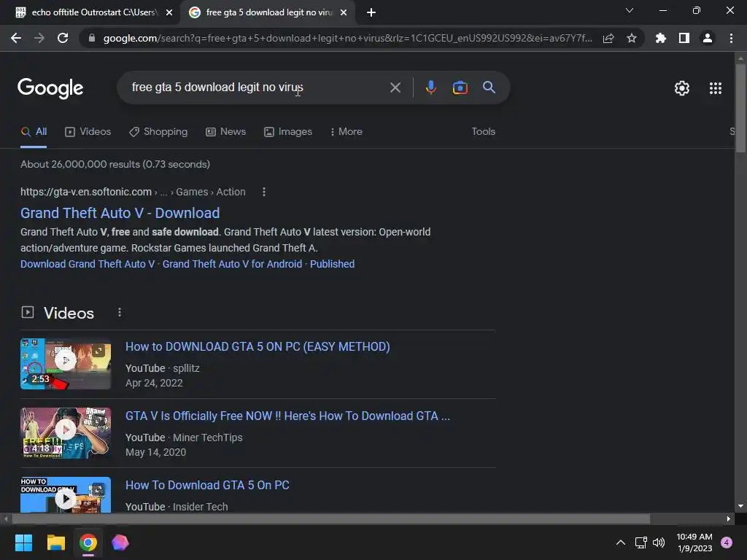Reload the current page
The width and height of the screenshot is (747, 560).
pyautogui.click(x=63, y=38)
